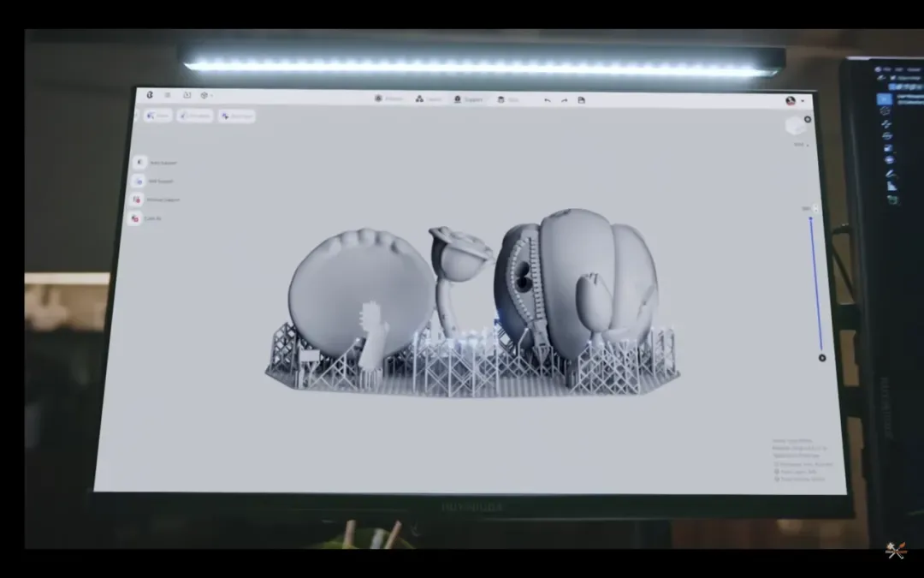Click the import file icon in the top bar
924x578 pixels.
[187, 95]
